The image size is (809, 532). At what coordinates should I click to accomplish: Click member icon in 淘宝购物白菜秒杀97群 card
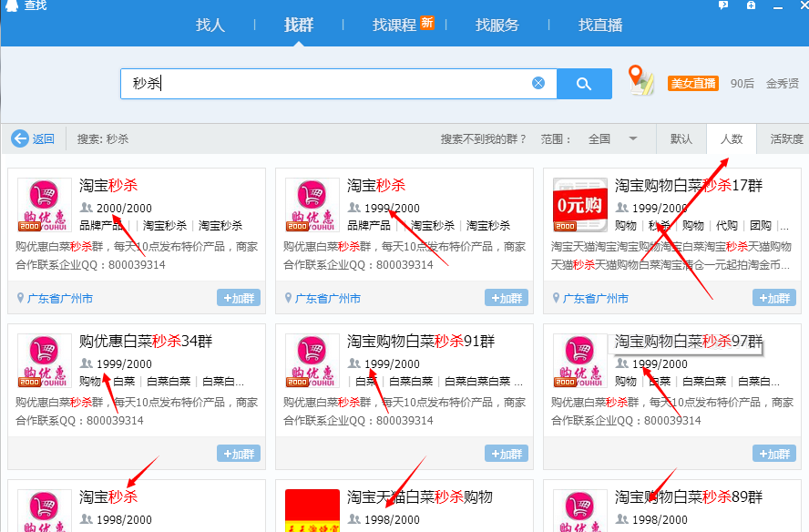point(621,363)
